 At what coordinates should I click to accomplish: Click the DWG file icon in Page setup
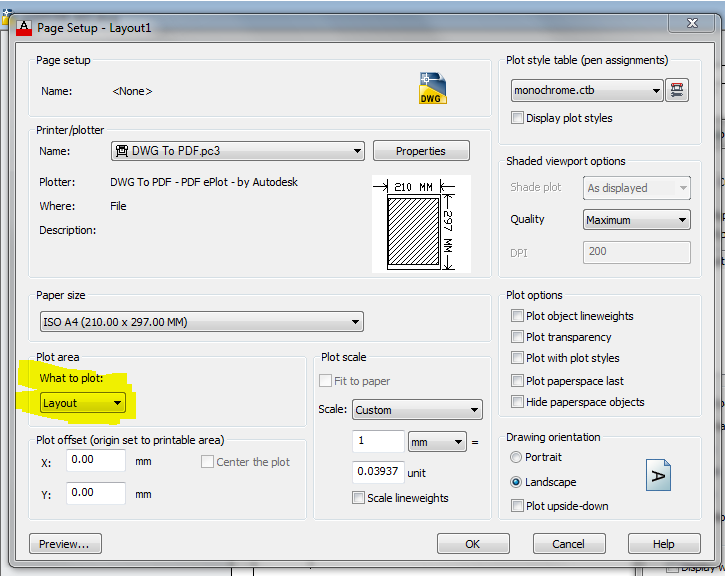[x=433, y=88]
